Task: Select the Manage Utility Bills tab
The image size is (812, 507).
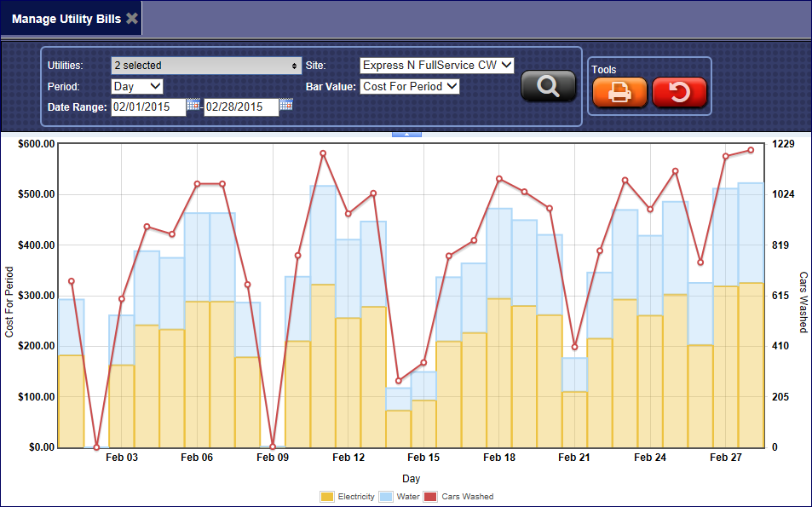Action: (x=66, y=18)
